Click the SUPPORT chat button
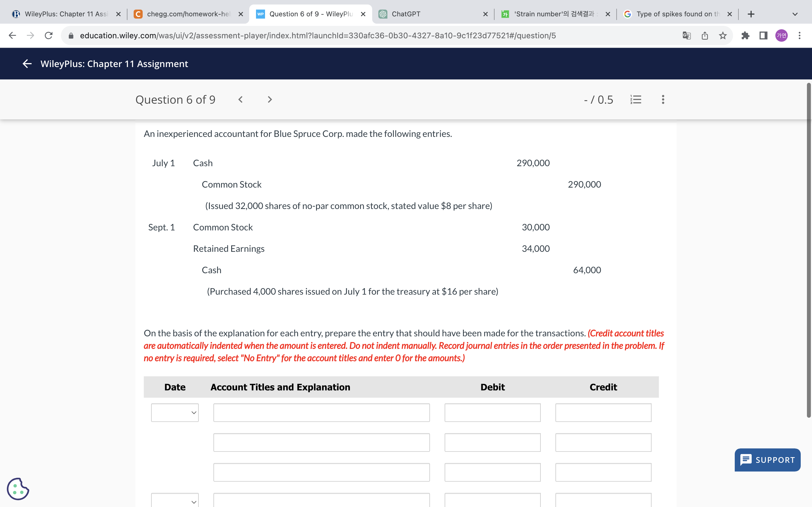The image size is (812, 507). (767, 460)
